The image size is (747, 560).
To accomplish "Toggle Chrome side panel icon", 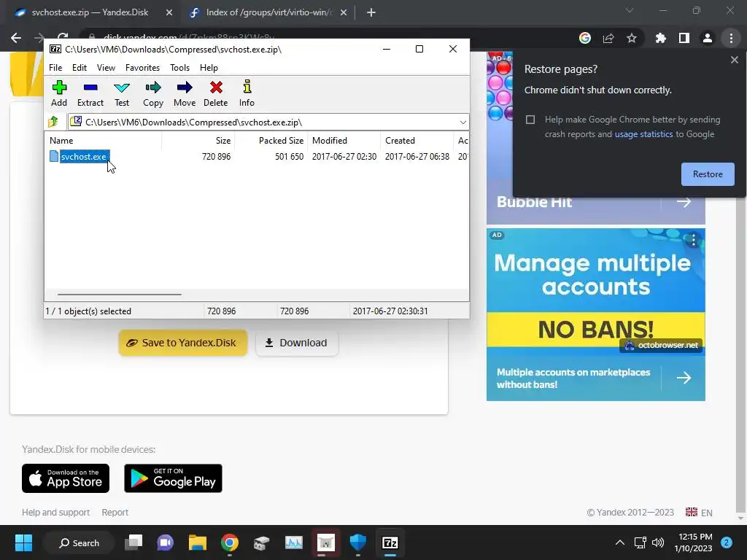I will pyautogui.click(x=684, y=38).
